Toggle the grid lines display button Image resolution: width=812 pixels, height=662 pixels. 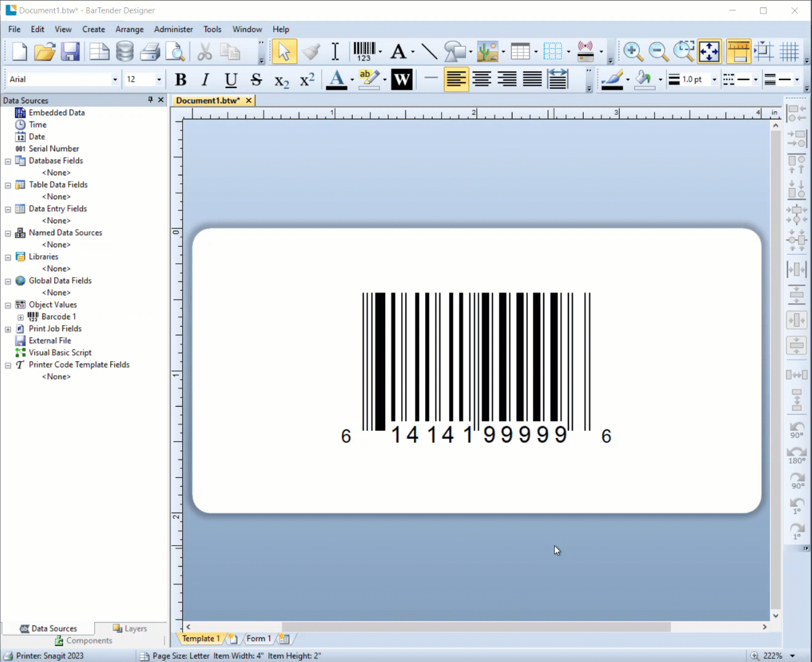(789, 52)
